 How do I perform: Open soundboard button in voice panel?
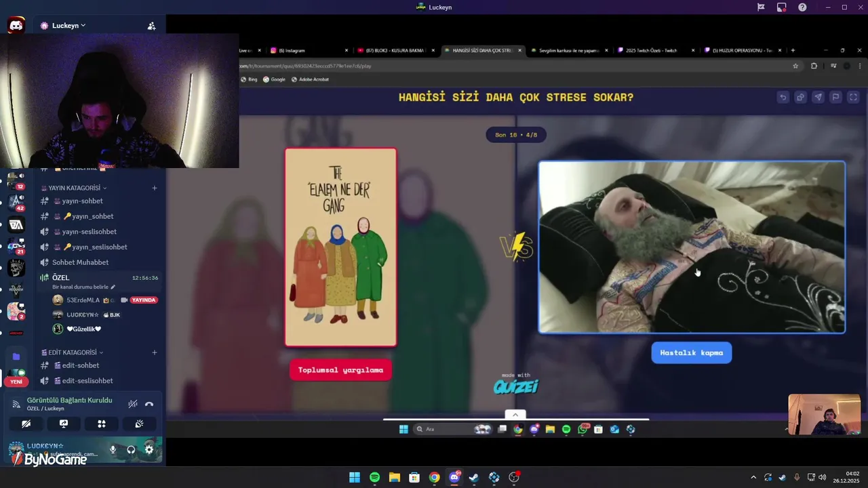(x=139, y=424)
